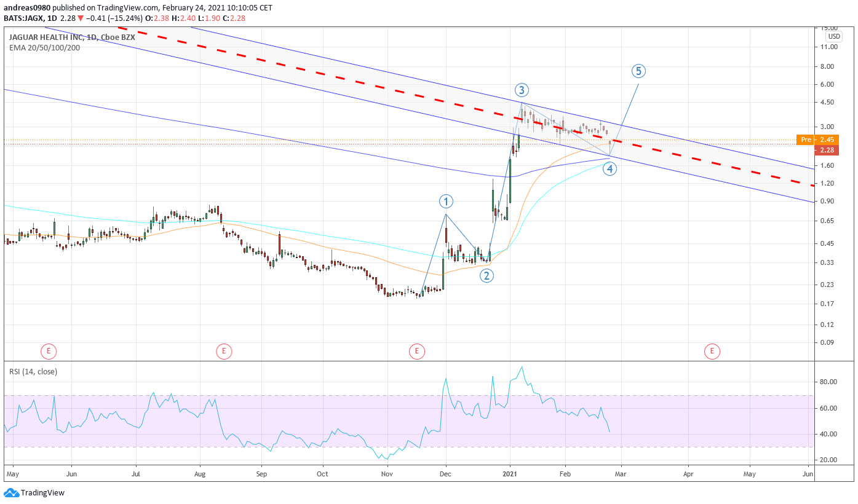Click the leftmost earnings 'E' marker in May 2020
The width and height of the screenshot is (858, 504).
[49, 352]
